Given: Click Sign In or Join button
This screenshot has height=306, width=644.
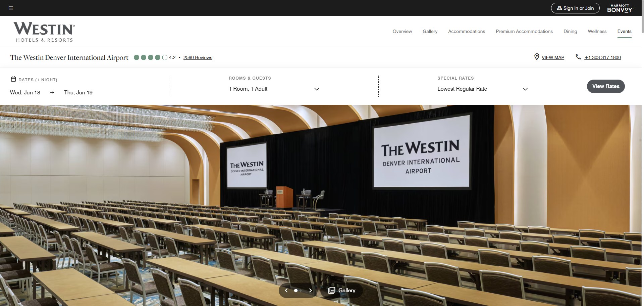Looking at the screenshot, I should tap(575, 8).
